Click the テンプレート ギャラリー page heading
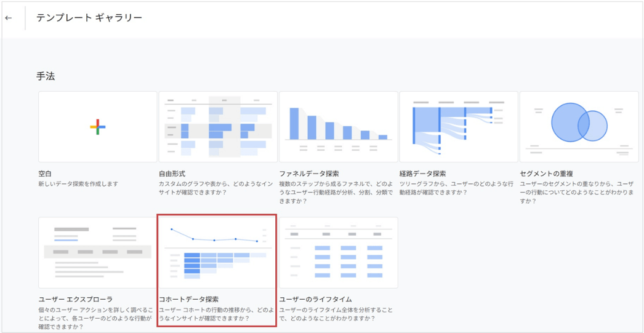 89,18
